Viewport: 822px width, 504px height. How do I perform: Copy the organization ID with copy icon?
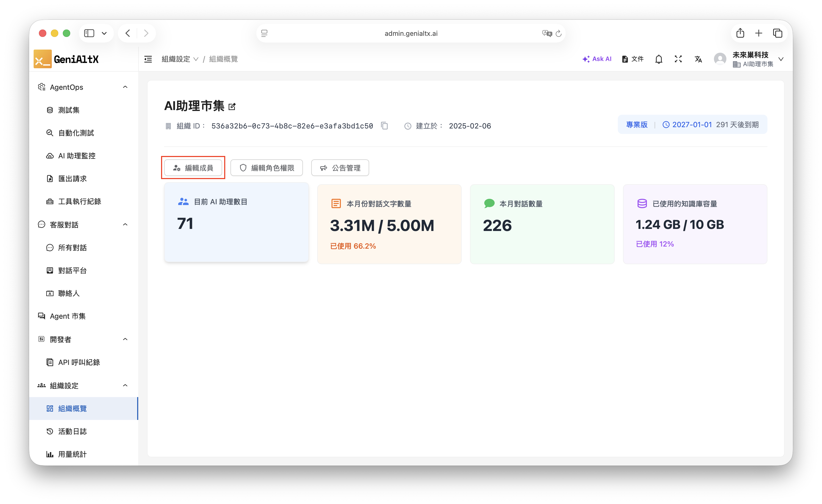point(384,126)
